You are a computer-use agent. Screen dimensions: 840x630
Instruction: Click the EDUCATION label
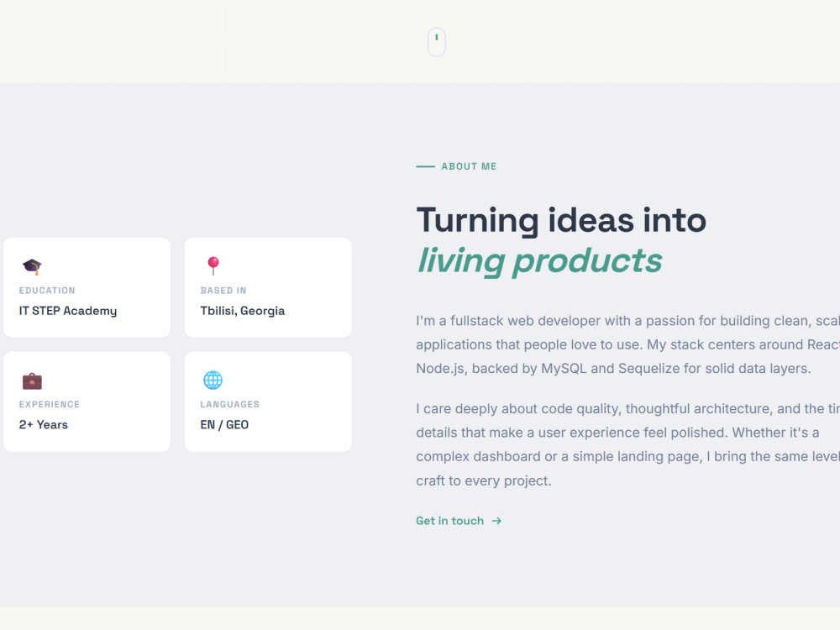coord(47,291)
